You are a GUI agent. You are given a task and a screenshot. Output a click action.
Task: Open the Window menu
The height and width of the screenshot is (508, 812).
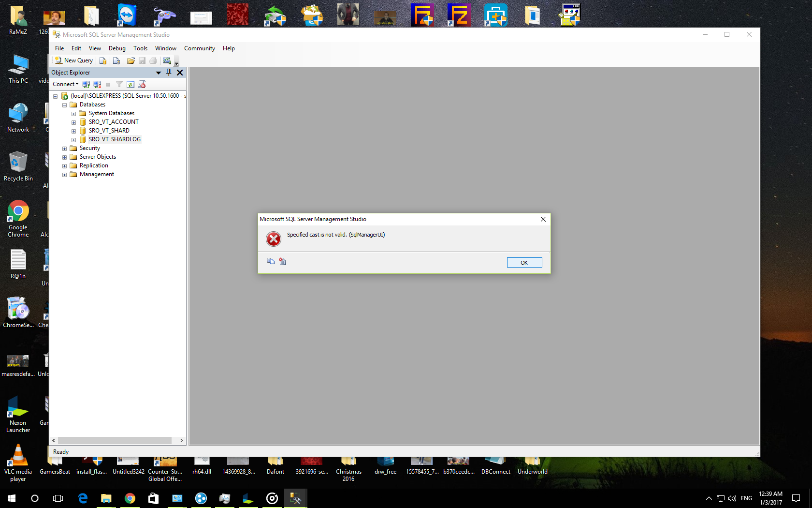coord(166,48)
